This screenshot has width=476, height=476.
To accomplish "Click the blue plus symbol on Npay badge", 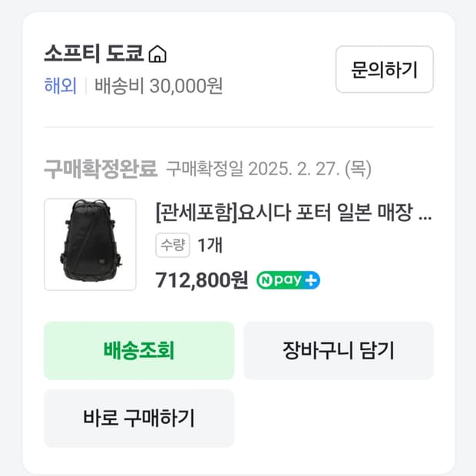I will pos(310,280).
